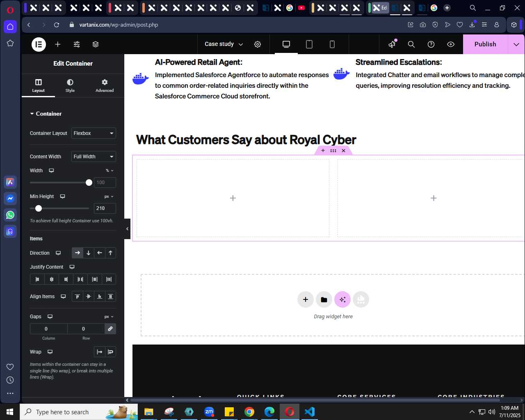Switch to the Style tab
Screen dimensions: 525x420
(x=70, y=85)
